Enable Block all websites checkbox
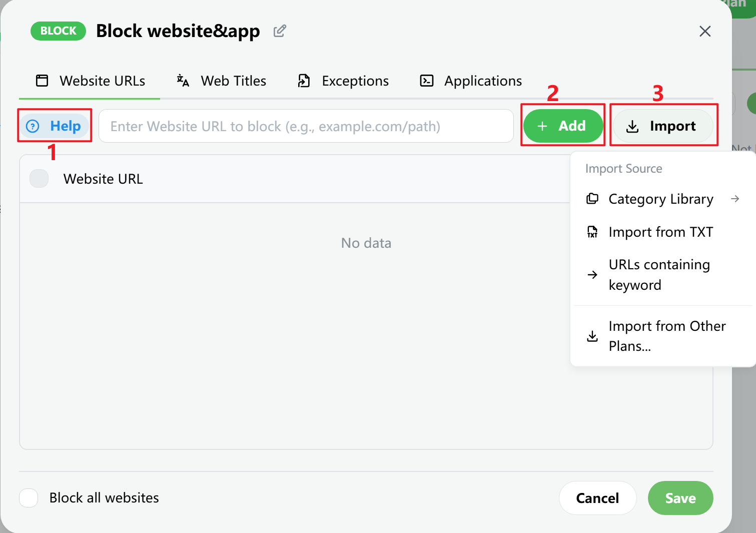This screenshot has width=756, height=533. tap(29, 498)
